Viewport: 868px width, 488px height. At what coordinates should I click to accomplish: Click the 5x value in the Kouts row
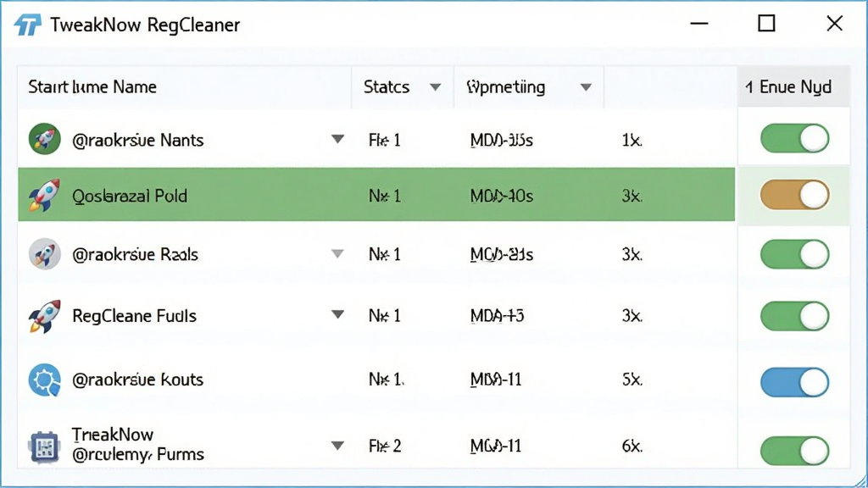[x=632, y=380]
